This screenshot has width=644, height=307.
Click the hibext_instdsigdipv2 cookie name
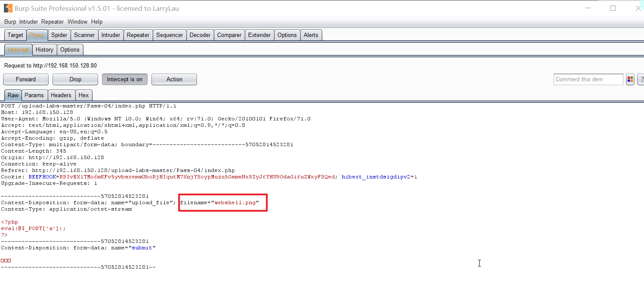(x=376, y=177)
